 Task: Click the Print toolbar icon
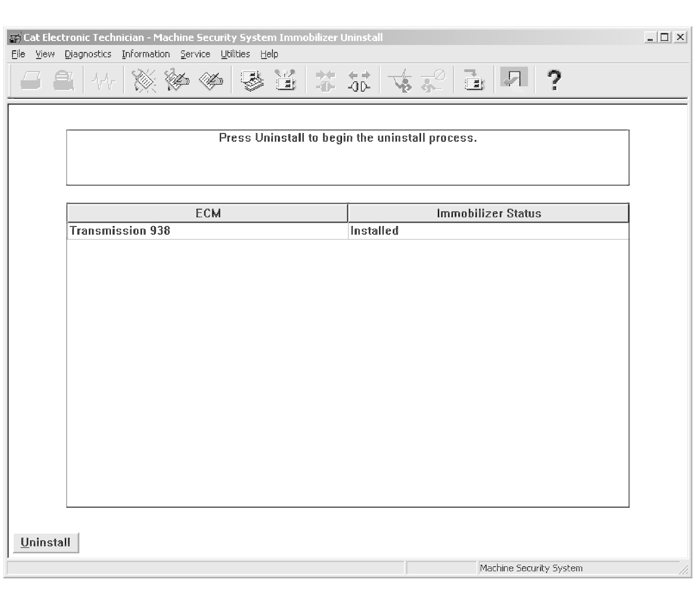click(31, 80)
